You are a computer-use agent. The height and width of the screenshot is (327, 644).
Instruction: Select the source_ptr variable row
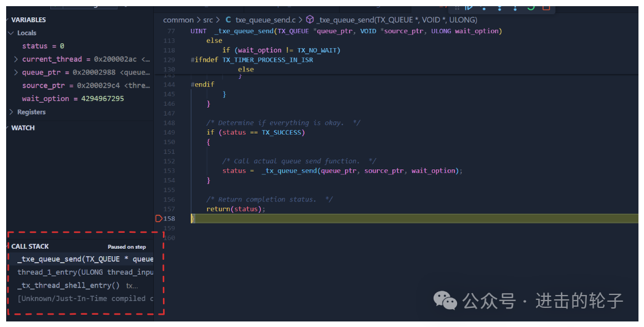coord(80,86)
